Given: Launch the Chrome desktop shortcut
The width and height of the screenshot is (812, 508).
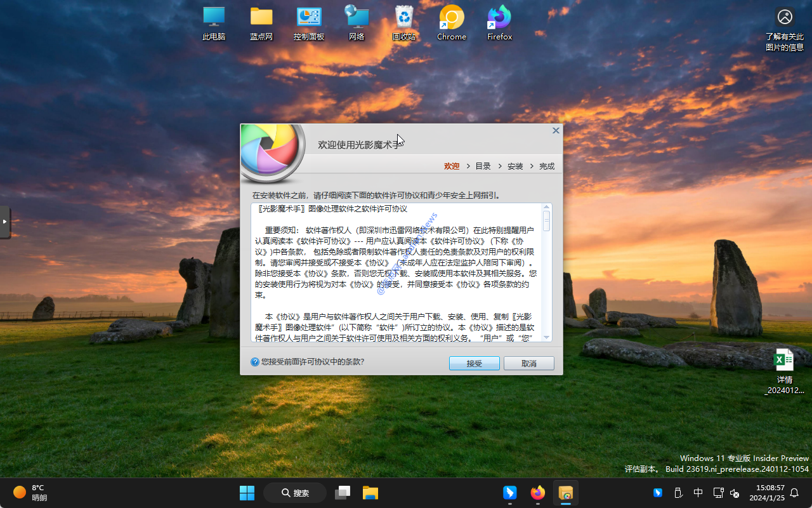Looking at the screenshot, I should tap(452, 23).
